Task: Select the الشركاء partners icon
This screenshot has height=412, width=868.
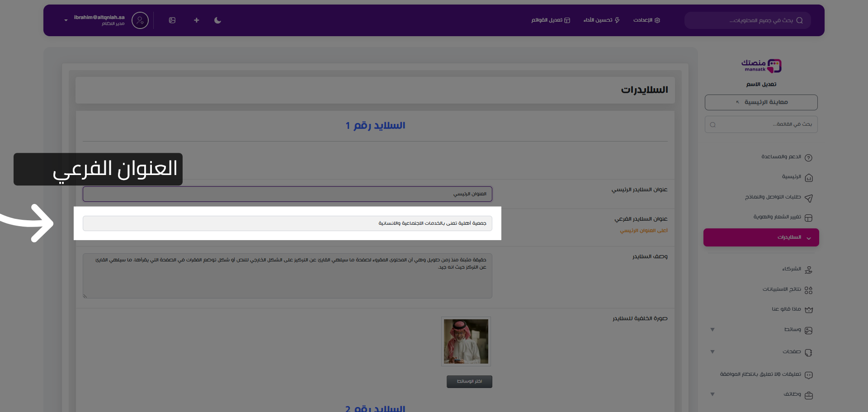Action: pos(809,269)
